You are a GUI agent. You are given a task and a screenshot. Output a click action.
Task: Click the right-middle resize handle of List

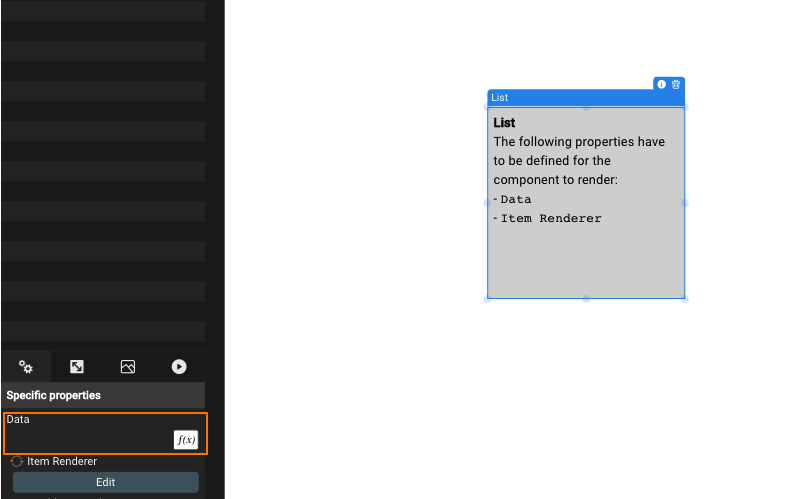pos(685,203)
